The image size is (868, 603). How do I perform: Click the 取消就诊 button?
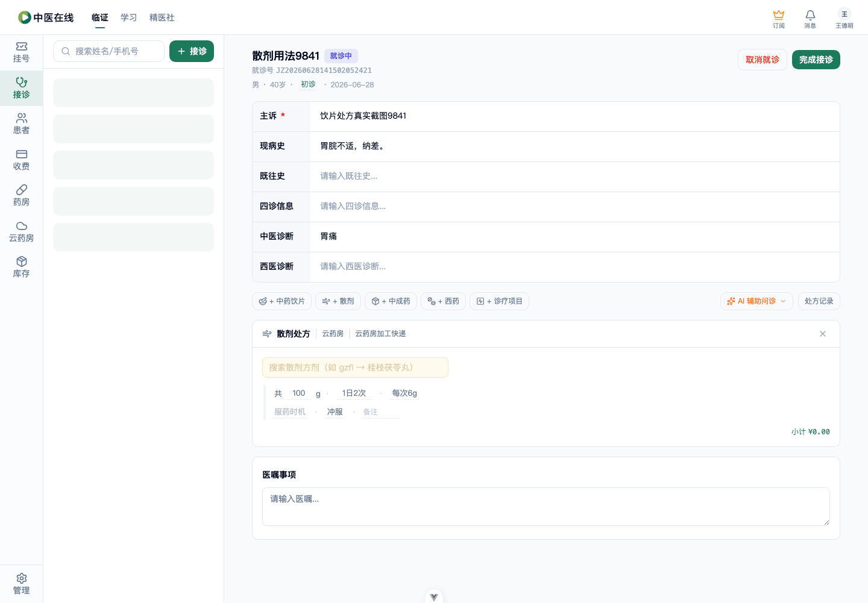click(763, 60)
